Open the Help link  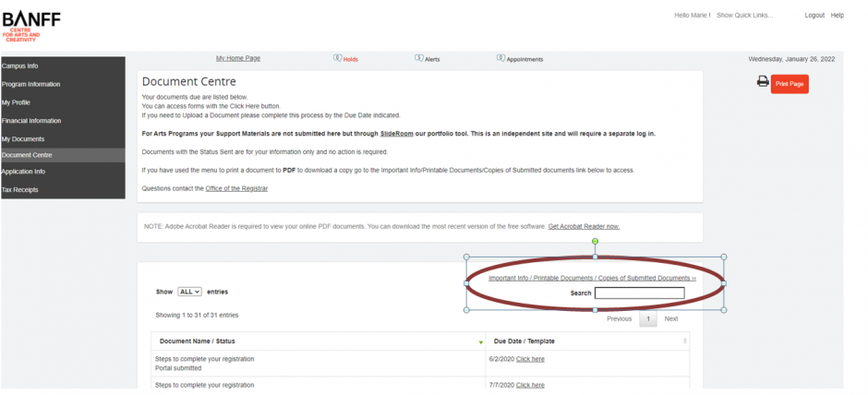pyautogui.click(x=837, y=16)
